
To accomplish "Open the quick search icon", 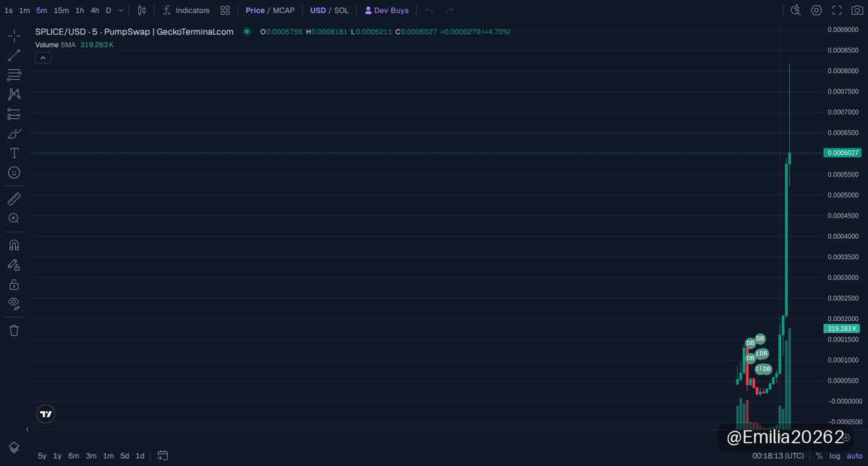I will [796, 10].
